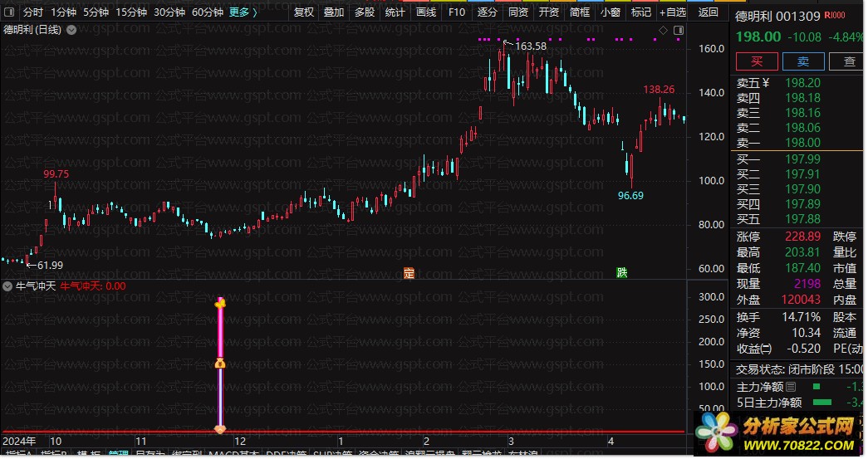The height and width of the screenshot is (459, 868).
Task: Click the 开资 toolbar button
Action: coord(548,12)
